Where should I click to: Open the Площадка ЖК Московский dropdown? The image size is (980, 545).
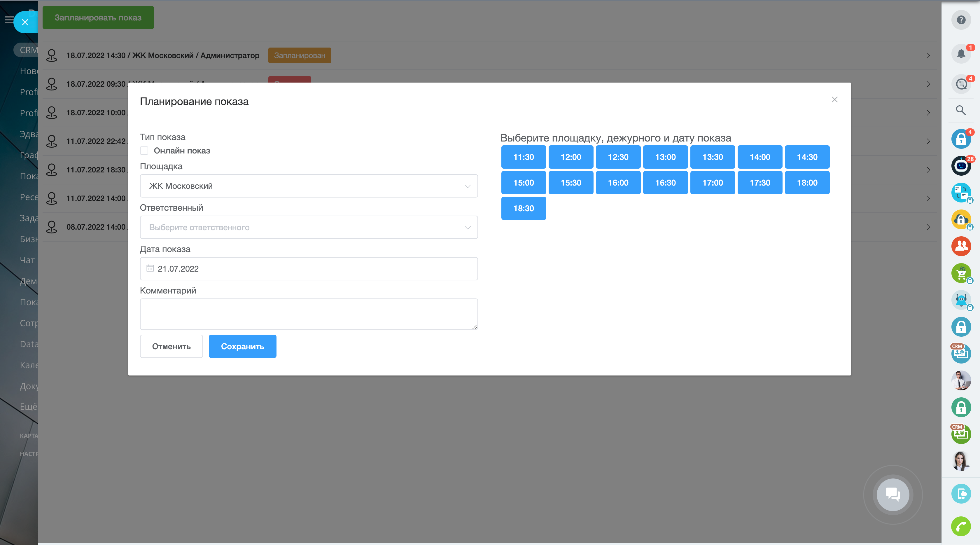point(309,186)
